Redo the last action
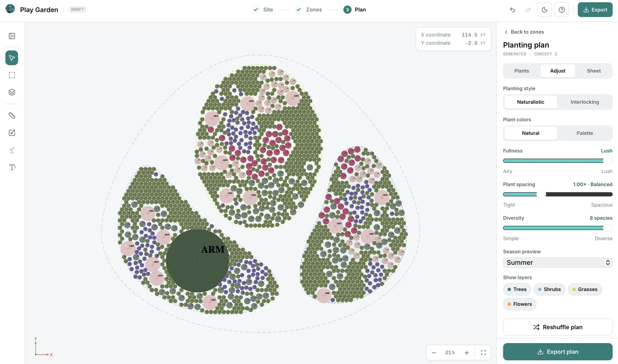The image size is (618, 364). tap(528, 10)
